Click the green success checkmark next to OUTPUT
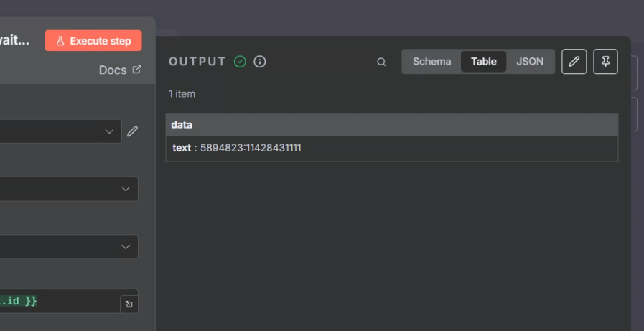 [x=241, y=62]
